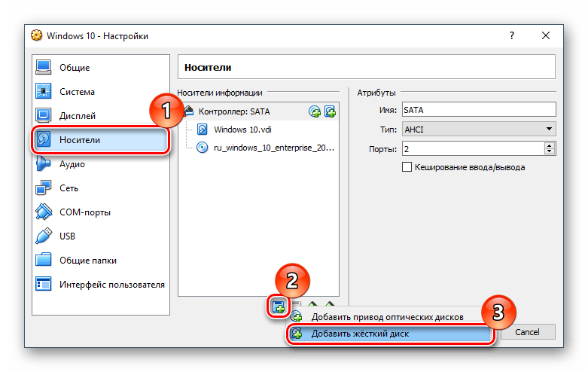
Task: Open the Интерфейс пользователя section
Action: click(x=100, y=284)
